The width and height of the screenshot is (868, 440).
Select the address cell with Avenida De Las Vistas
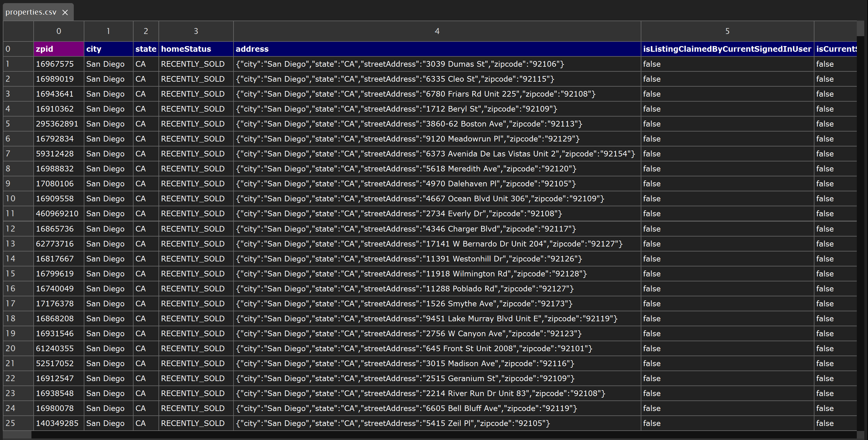click(437, 154)
